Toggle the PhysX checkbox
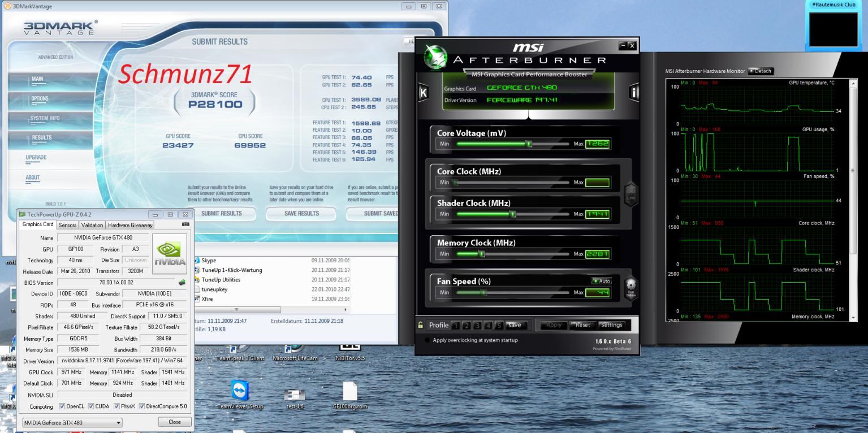 point(116,406)
